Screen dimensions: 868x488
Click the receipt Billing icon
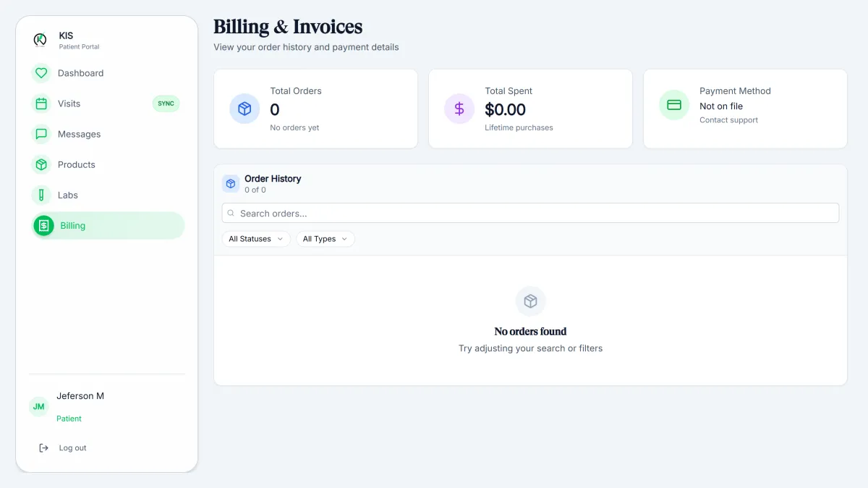pyautogui.click(x=43, y=226)
